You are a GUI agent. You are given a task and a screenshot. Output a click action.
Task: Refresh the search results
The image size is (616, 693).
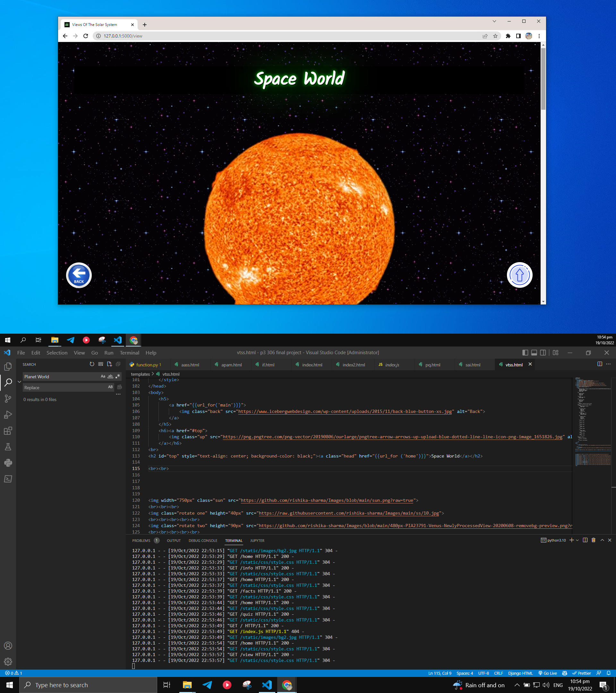click(91, 364)
